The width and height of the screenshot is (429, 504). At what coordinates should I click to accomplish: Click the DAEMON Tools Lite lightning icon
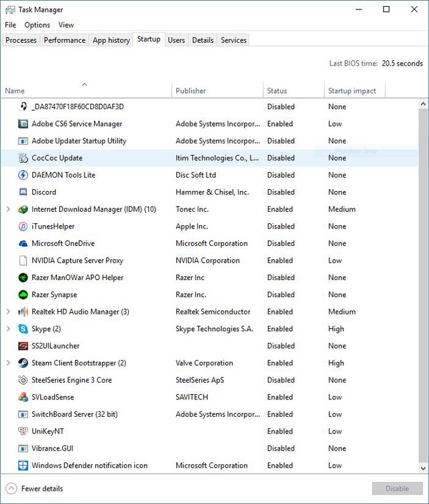coord(23,175)
